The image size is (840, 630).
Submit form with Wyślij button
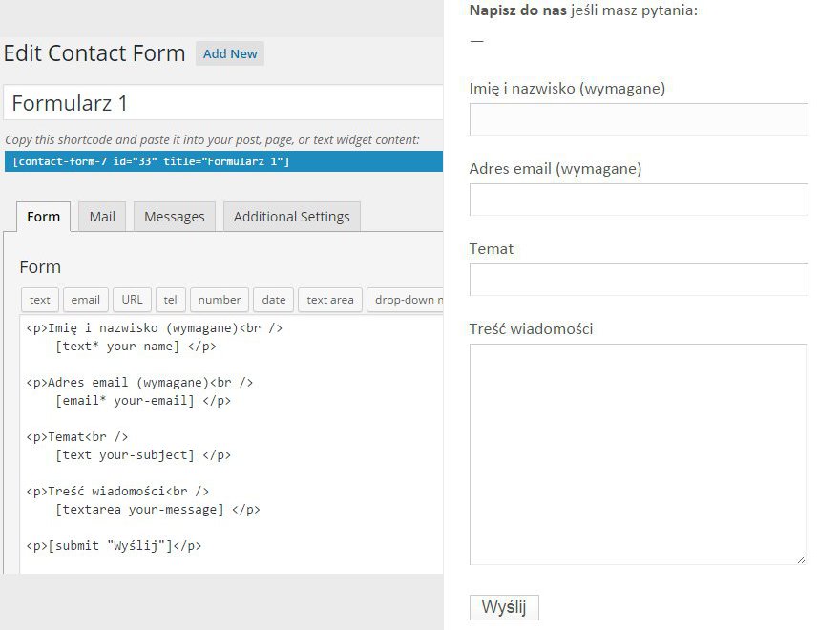504,607
